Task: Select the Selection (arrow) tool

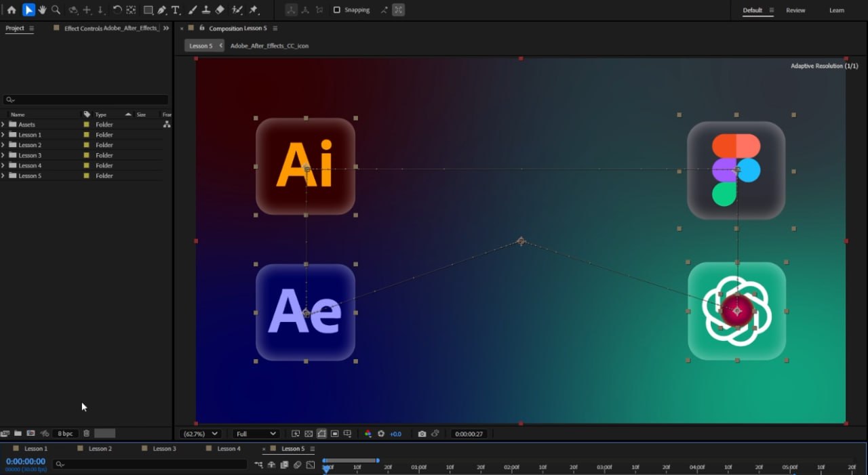Action: click(x=28, y=10)
